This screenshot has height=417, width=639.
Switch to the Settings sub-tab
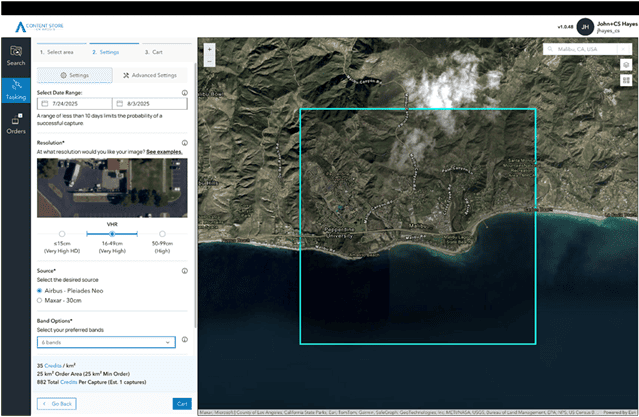(75, 75)
